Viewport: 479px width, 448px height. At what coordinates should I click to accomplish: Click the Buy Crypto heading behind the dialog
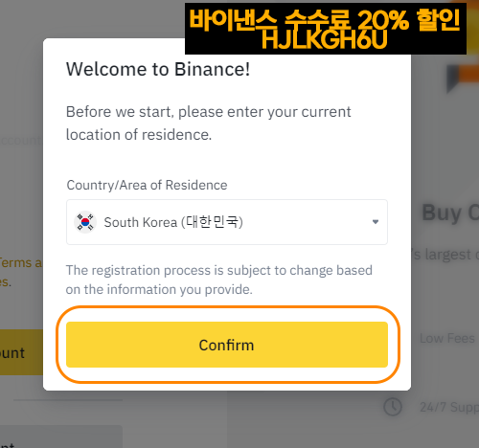[x=450, y=213]
